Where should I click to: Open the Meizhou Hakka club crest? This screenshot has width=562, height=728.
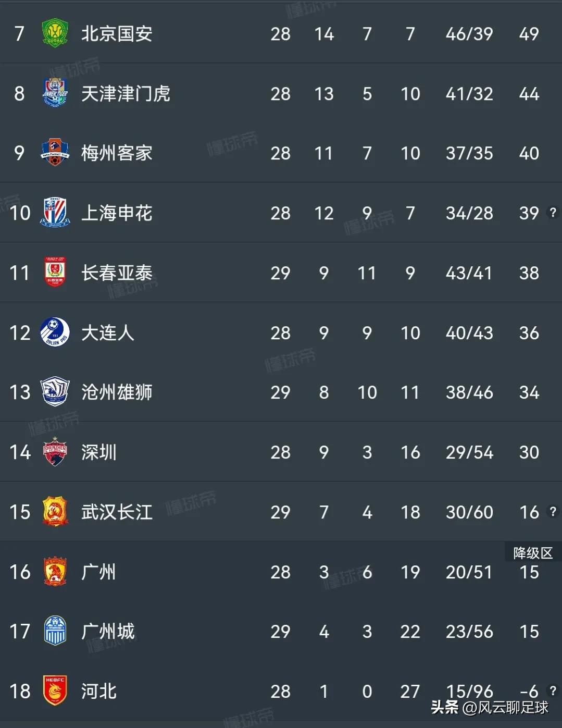point(55,153)
